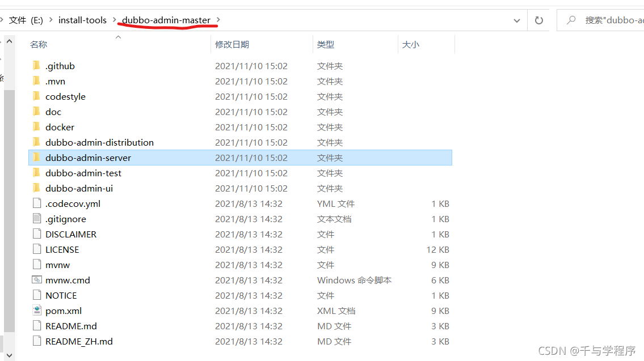644x361 pixels.
Task: Click the dubbo-admin-ui folder icon
Action: coord(36,188)
